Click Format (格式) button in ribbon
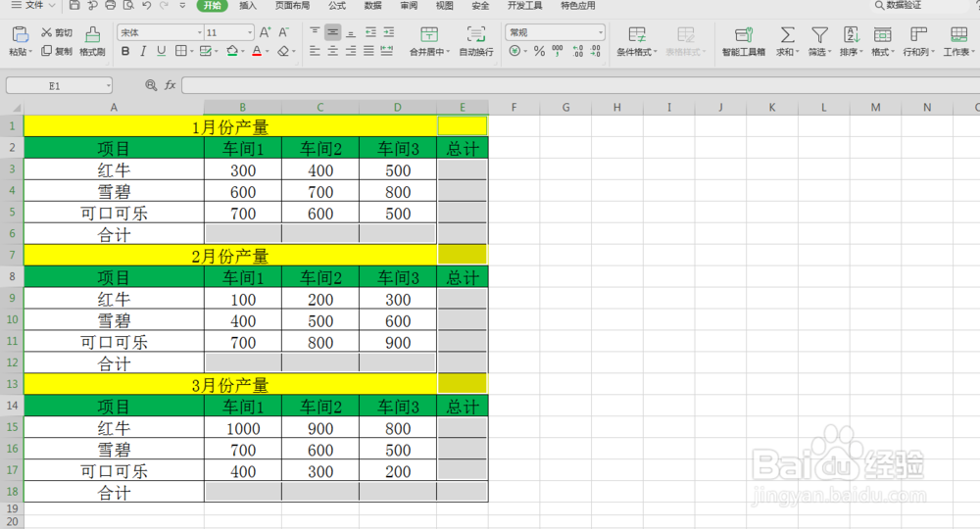This screenshot has width=980, height=529. (883, 41)
